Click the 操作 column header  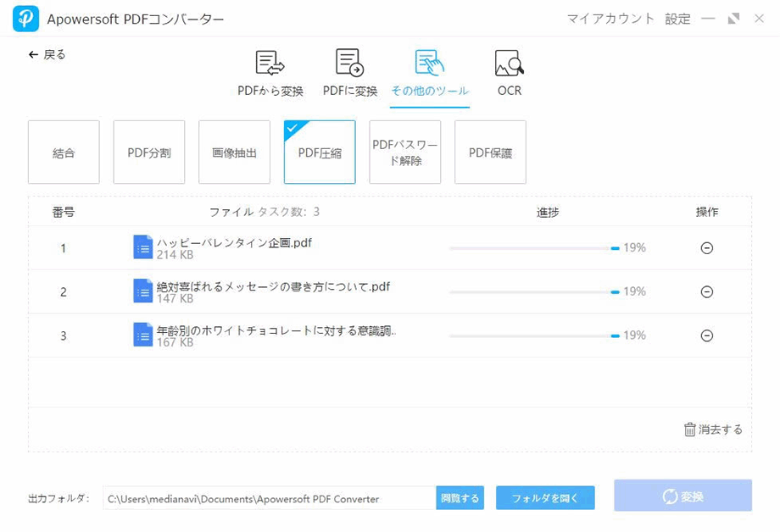coord(707,213)
